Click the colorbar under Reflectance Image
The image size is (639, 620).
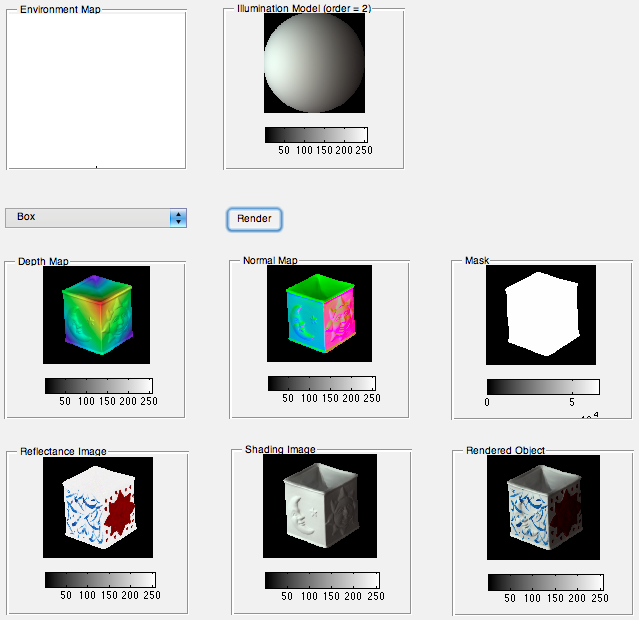(x=100, y=580)
